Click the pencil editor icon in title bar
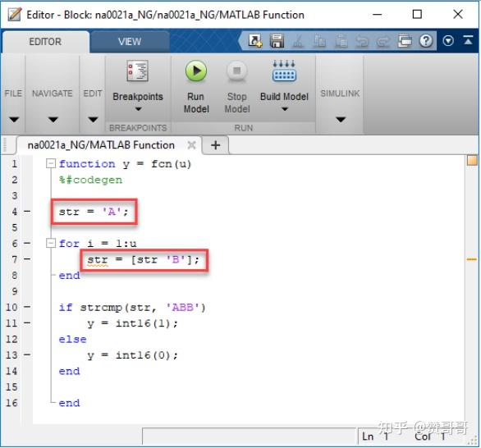The image size is (481, 448). click(x=15, y=15)
